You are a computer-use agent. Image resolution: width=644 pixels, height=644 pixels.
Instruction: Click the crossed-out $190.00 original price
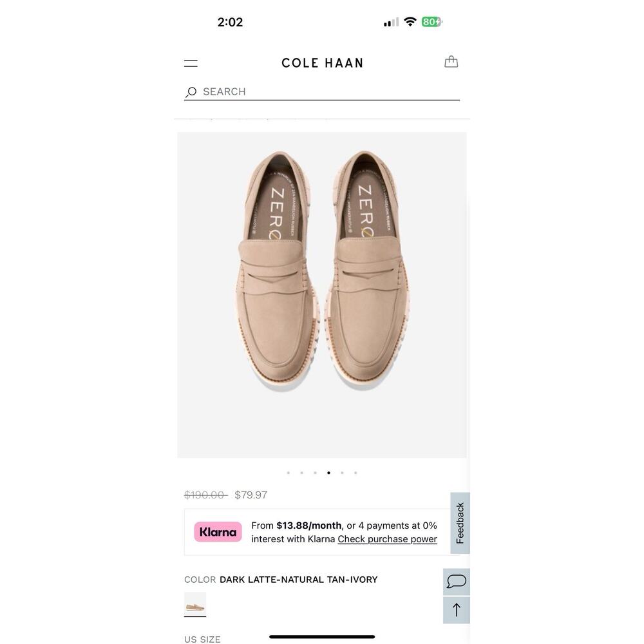click(x=205, y=494)
